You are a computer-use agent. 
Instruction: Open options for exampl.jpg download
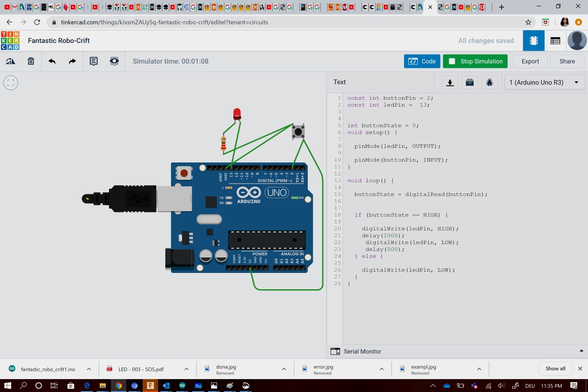[479, 369]
